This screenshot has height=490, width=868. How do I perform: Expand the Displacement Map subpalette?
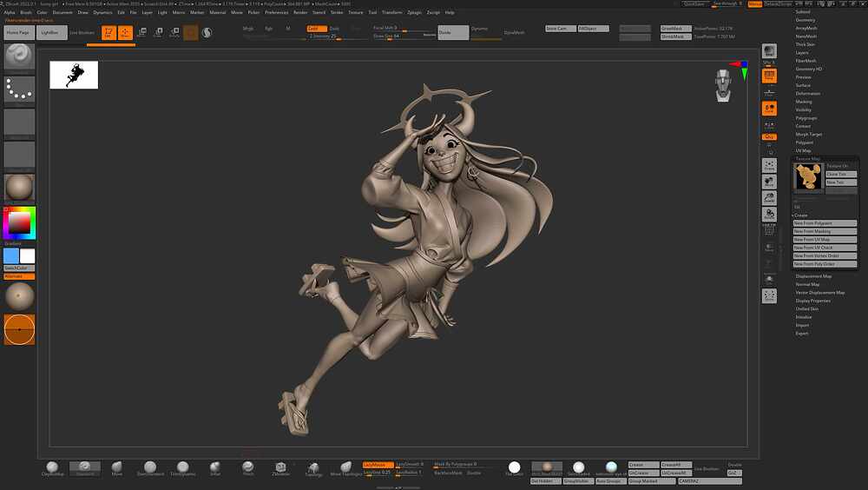pyautogui.click(x=813, y=276)
